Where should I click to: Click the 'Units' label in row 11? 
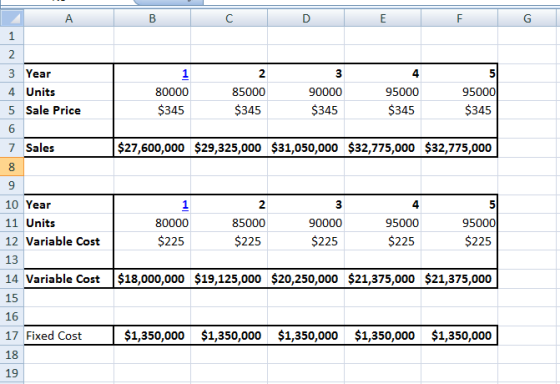tap(40, 223)
